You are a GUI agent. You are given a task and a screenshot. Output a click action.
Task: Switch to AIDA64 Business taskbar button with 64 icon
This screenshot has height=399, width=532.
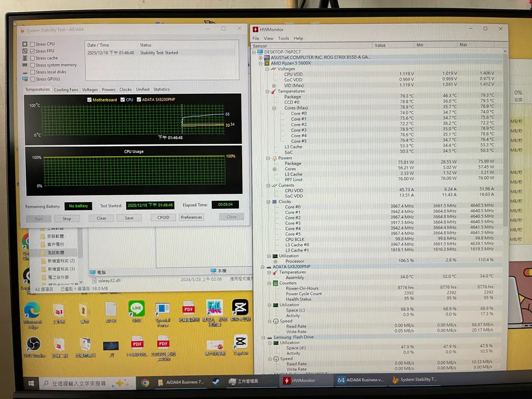coord(360,380)
